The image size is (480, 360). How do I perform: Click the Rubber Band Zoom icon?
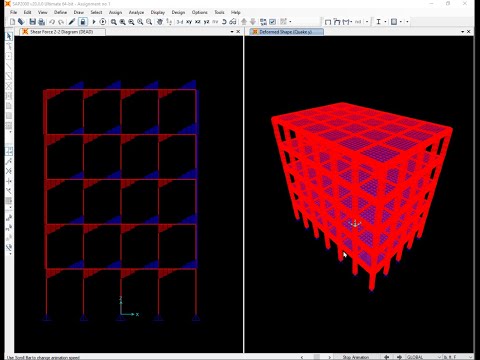(114, 22)
